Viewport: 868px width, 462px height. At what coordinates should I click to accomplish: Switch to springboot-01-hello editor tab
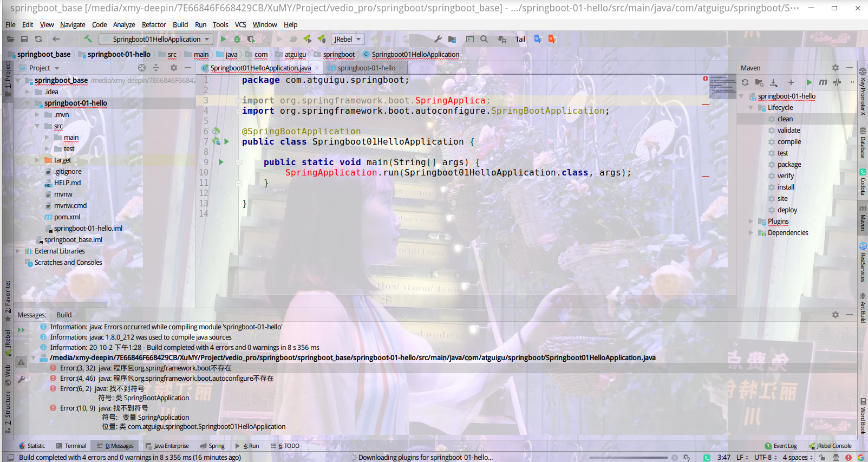pyautogui.click(x=367, y=68)
